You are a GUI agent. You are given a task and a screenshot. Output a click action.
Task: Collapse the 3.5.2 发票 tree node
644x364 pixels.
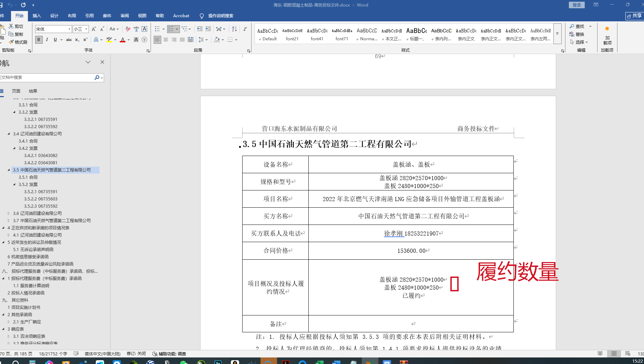coord(14,185)
